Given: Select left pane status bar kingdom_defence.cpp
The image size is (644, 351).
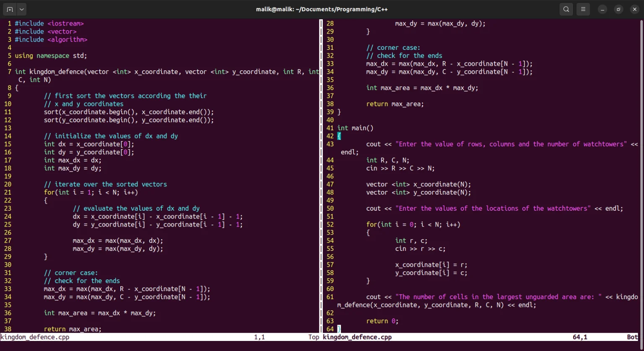Looking at the screenshot, I should tap(36, 337).
